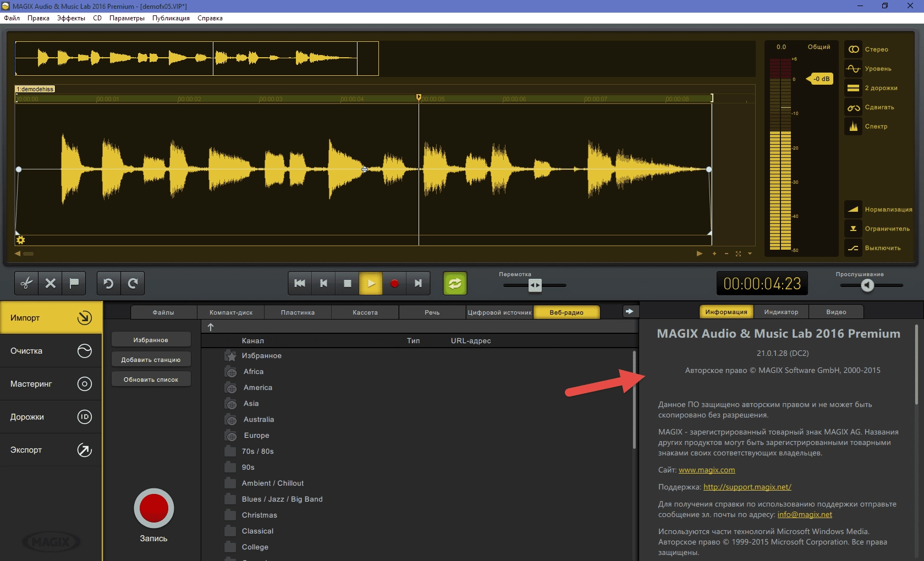Open the Дорожки section

coord(51,417)
